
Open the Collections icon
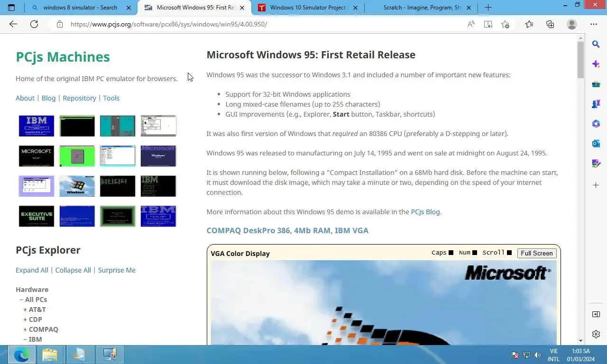pyautogui.click(x=550, y=24)
